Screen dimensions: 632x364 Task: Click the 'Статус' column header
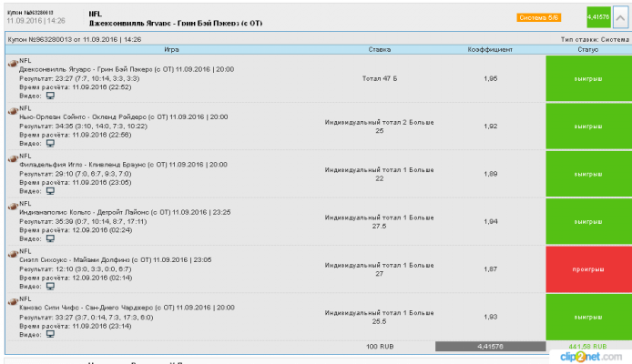587,49
